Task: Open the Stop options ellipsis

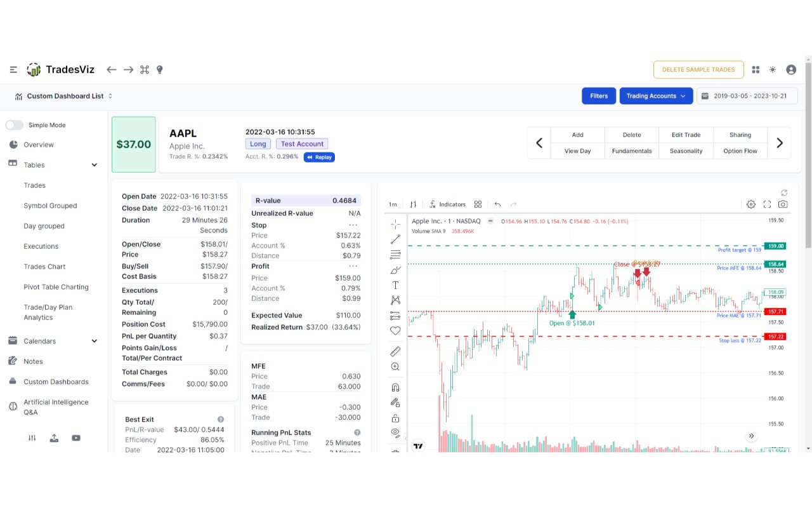Action: [x=353, y=225]
